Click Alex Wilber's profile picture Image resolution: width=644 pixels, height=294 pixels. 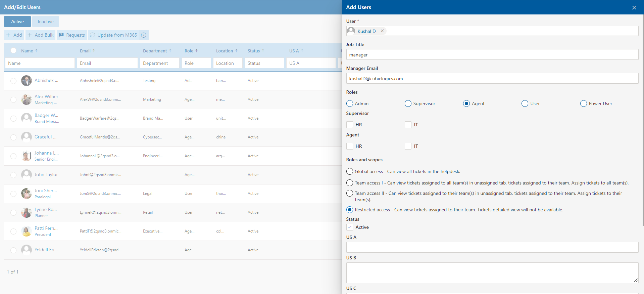coord(27,99)
